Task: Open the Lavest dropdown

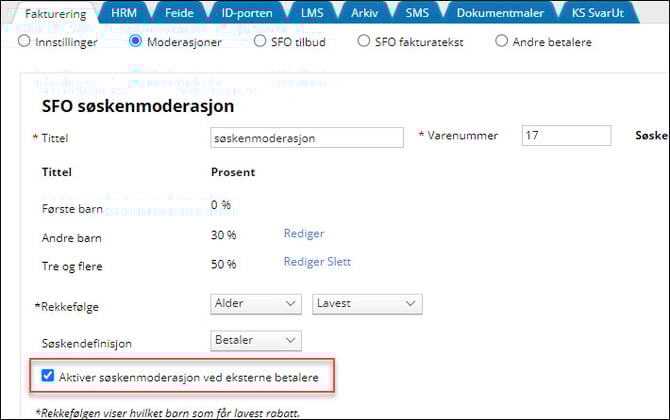Action: [x=367, y=303]
